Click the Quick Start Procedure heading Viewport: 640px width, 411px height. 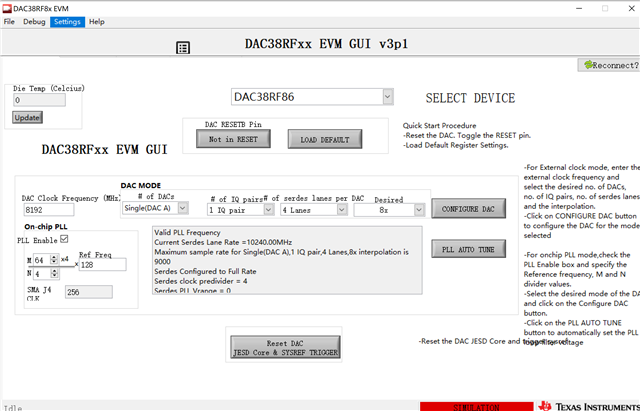pos(440,126)
